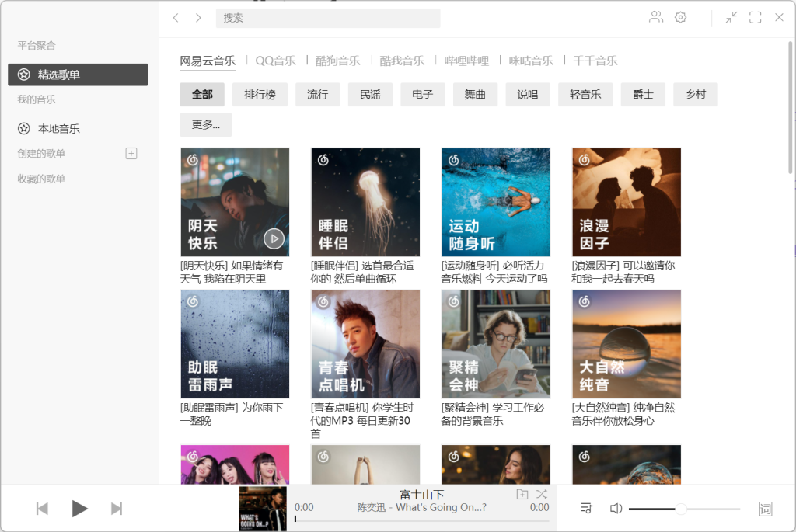Switch to the 酷我音乐 tab
The width and height of the screenshot is (796, 532).
tap(402, 61)
